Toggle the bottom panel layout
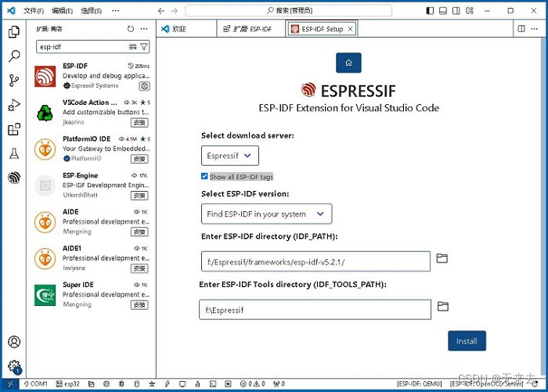Image resolution: width=548 pixels, height=392 pixels. 443,11
